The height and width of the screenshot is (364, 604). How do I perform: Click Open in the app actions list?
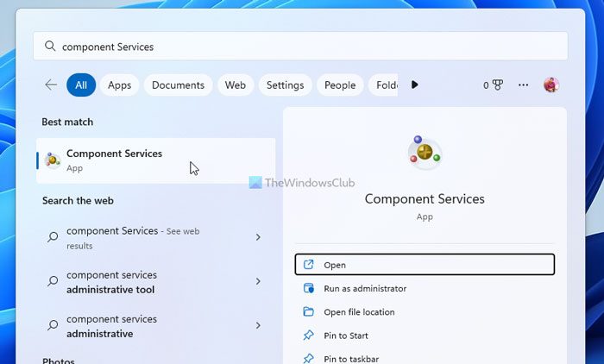pos(424,265)
